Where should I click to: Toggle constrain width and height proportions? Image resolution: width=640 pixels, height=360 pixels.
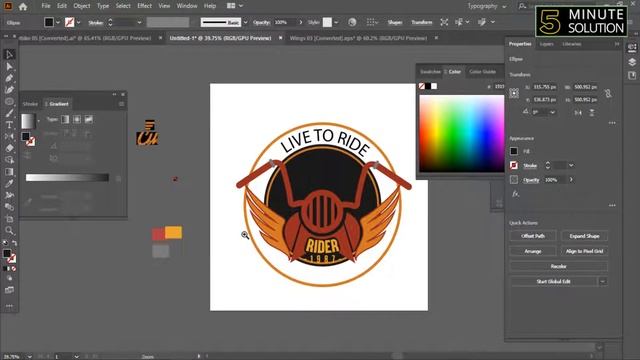click(608, 93)
